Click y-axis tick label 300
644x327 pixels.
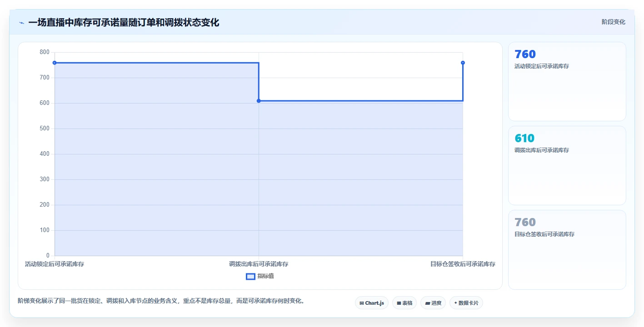(45, 179)
